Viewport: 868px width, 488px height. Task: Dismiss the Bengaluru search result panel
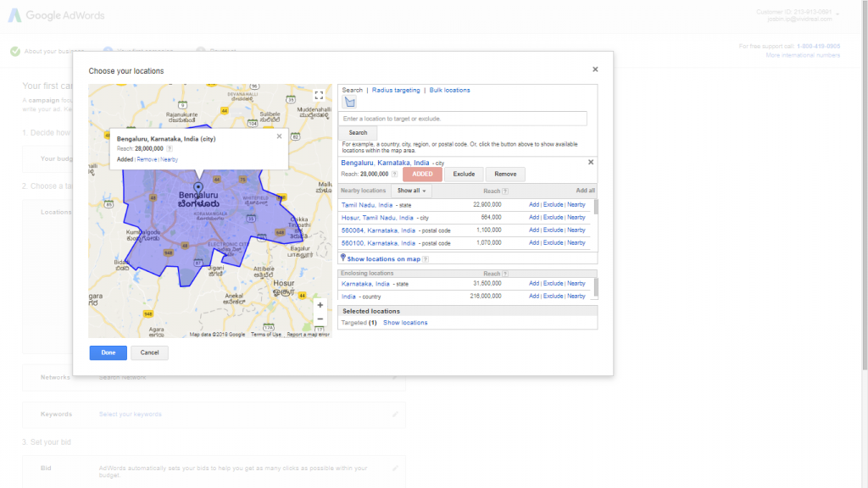591,162
